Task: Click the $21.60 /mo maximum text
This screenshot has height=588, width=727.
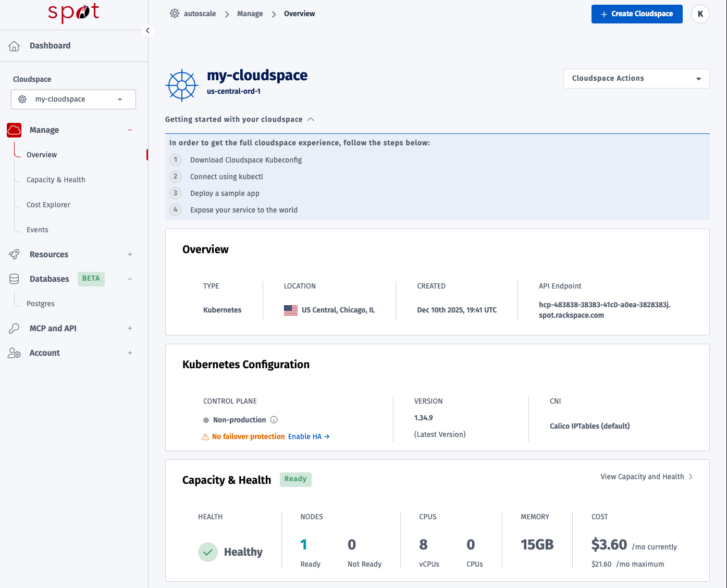Action: (628, 564)
